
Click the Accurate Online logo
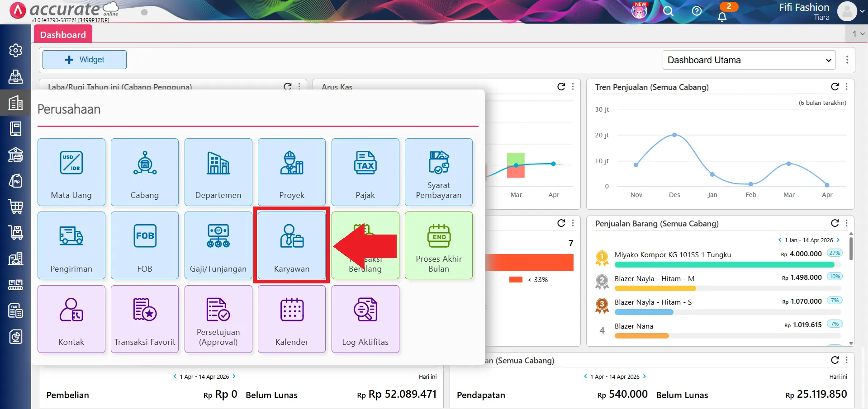(x=63, y=10)
